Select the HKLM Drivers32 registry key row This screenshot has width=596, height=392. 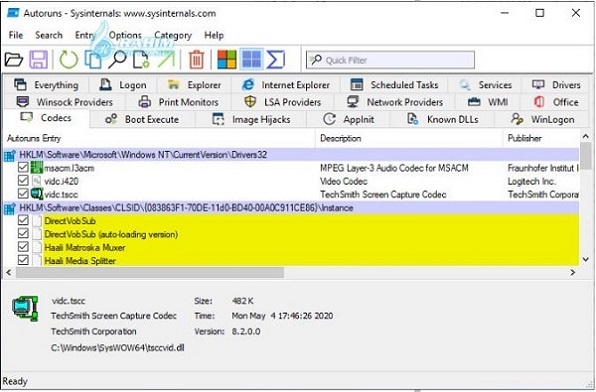291,155
